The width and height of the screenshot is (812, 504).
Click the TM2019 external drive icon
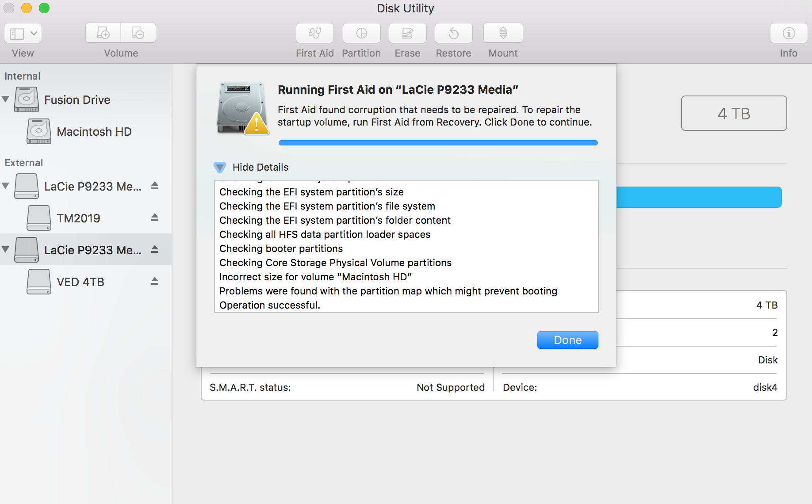pos(39,218)
